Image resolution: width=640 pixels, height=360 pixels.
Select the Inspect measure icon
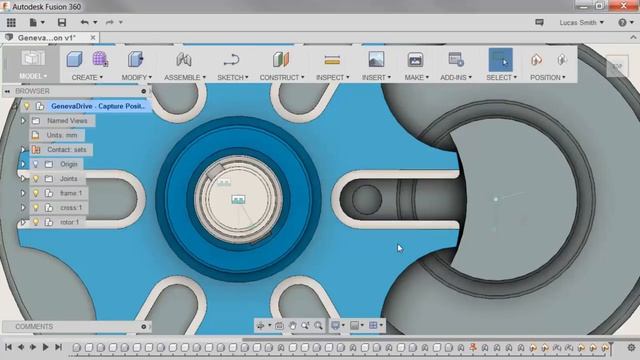point(332,60)
